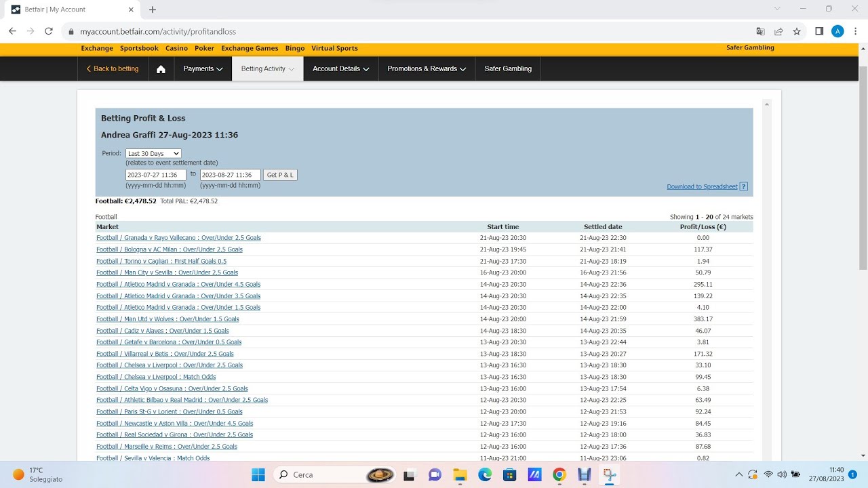Click the start date field 2023-07-27
This screenshot has width=868, height=488.
[155, 175]
